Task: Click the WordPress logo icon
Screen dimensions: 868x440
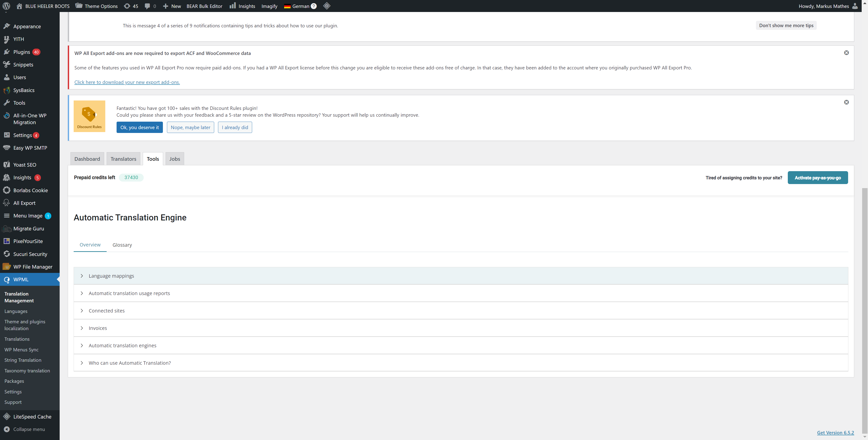Action: tap(6, 6)
